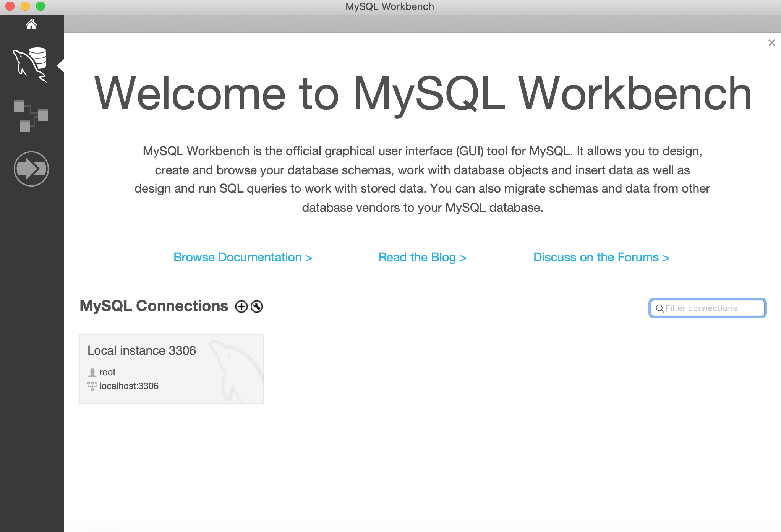Click the MySQL Connections heading
The width and height of the screenshot is (781, 532).
154,306
